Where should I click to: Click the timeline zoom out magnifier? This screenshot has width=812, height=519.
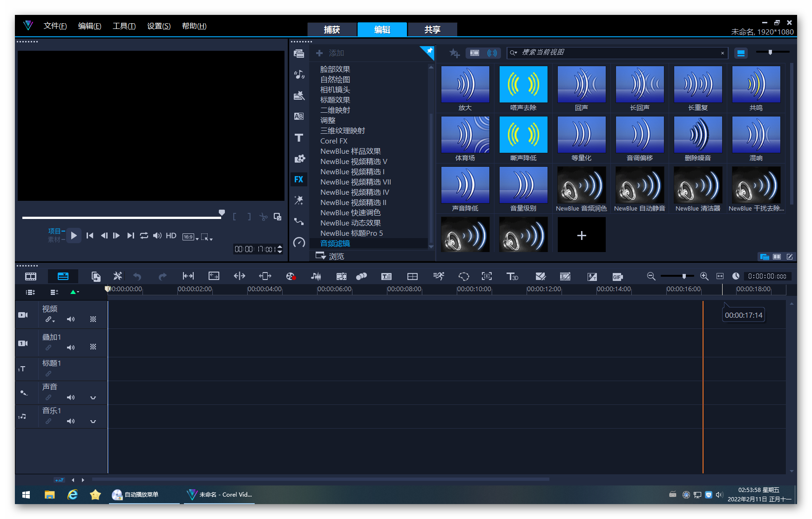651,276
